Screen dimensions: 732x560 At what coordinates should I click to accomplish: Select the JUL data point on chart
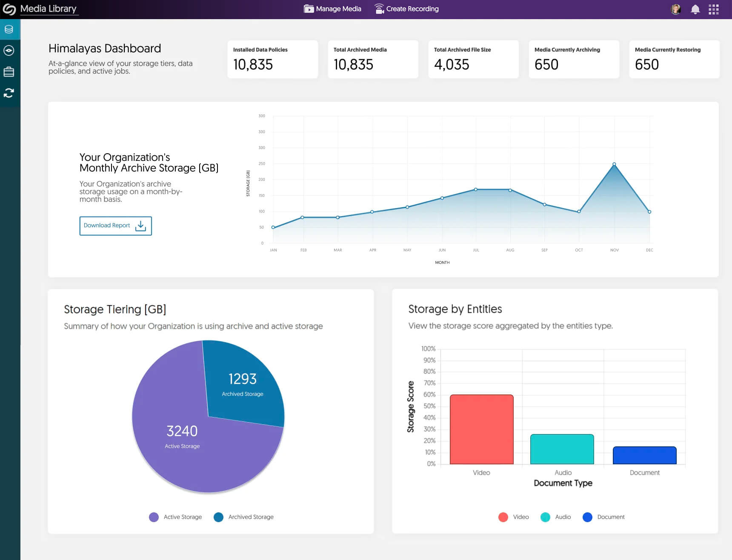click(476, 189)
